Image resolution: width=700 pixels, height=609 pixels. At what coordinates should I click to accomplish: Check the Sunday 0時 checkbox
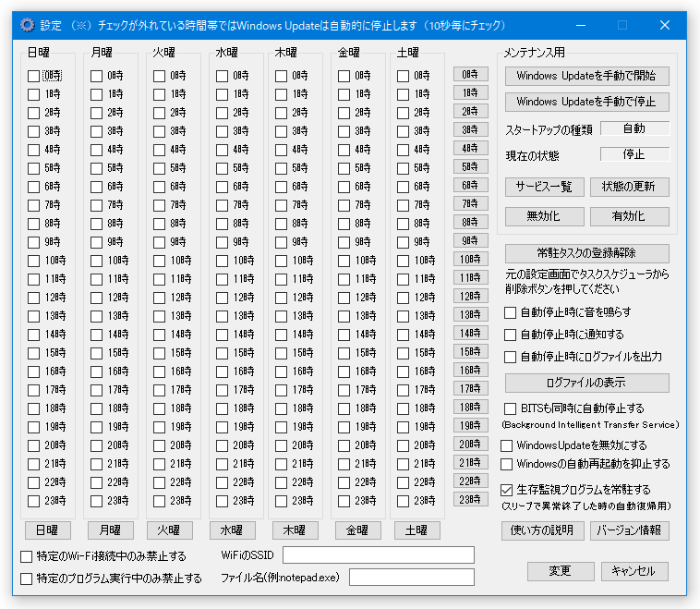pos(33,76)
